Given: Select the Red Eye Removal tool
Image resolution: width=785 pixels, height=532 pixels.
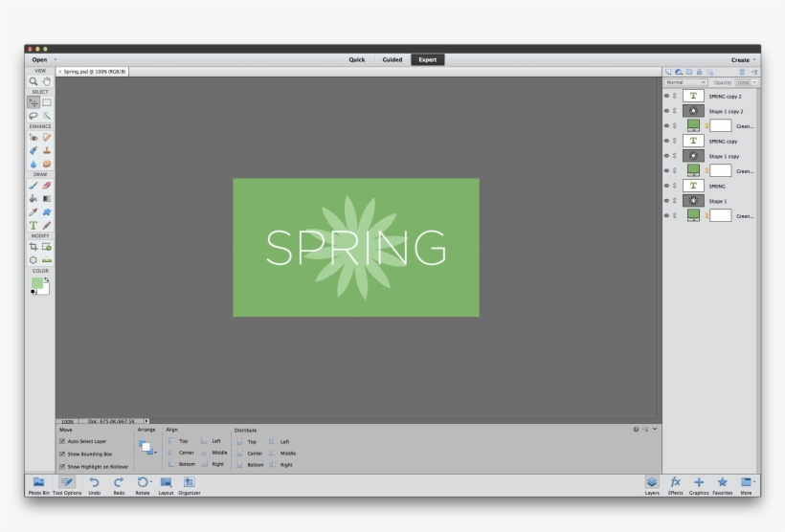Looking at the screenshot, I should (34, 137).
